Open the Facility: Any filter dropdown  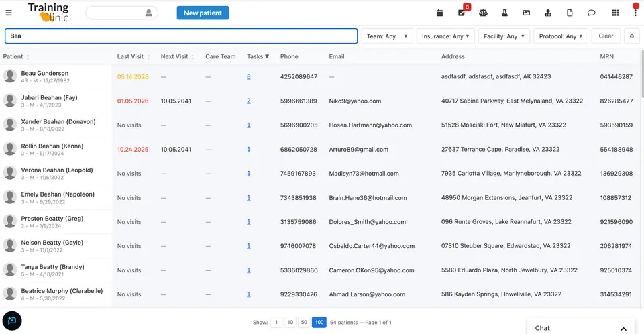pyautogui.click(x=504, y=36)
